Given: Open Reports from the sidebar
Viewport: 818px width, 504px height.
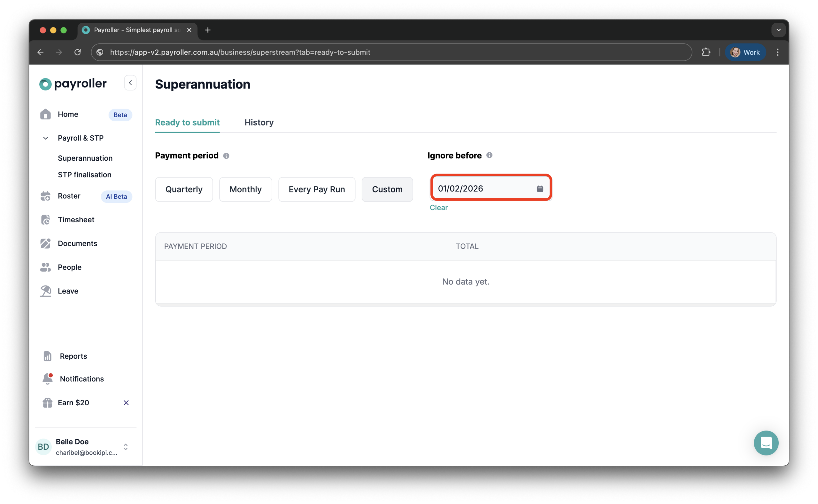Looking at the screenshot, I should click(73, 356).
